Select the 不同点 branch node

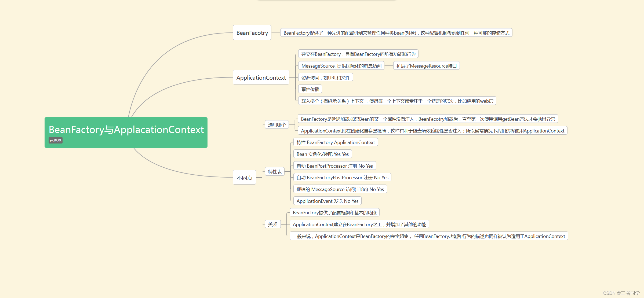click(x=244, y=178)
